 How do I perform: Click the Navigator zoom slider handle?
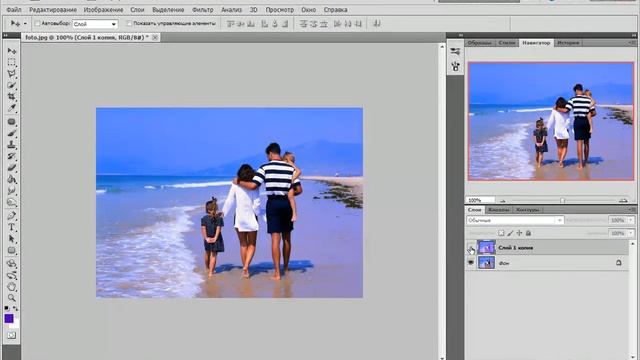(562, 200)
